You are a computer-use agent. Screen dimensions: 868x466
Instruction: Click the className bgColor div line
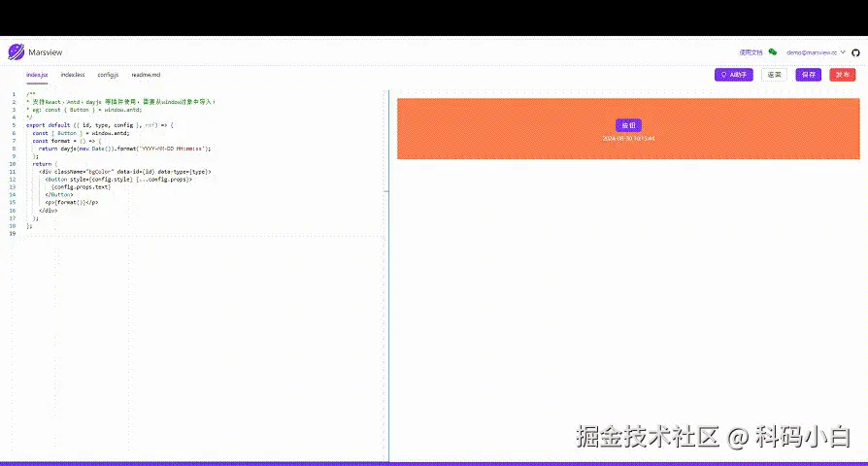(x=124, y=172)
